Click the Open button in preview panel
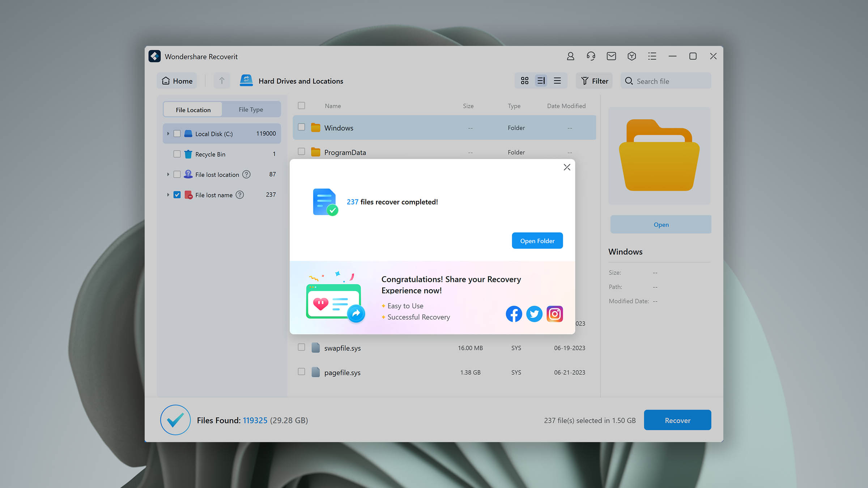This screenshot has width=868, height=488. tap(661, 224)
